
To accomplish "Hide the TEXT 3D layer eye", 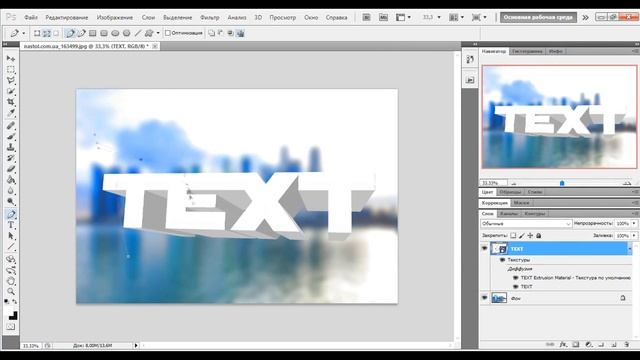I will [484, 248].
